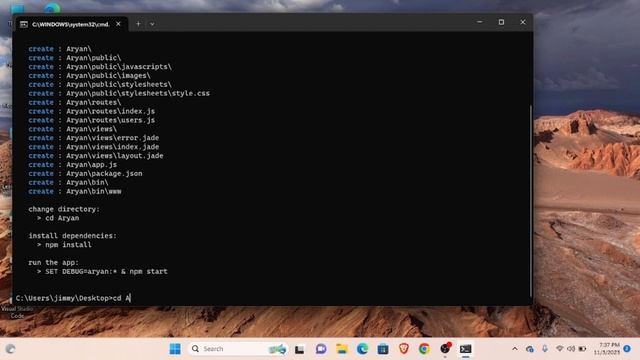This screenshot has height=360, width=640.
Task: Open the weather widget on the taskbar
Action: point(11,349)
